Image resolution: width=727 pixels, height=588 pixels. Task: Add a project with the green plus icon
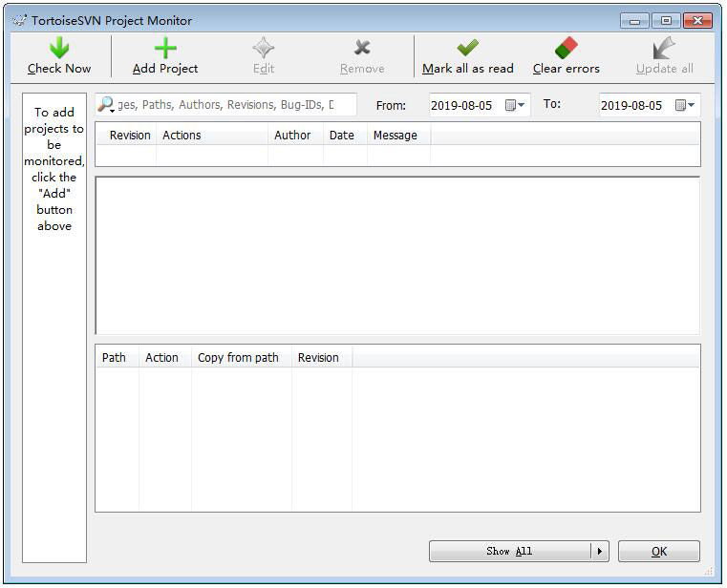pos(165,48)
